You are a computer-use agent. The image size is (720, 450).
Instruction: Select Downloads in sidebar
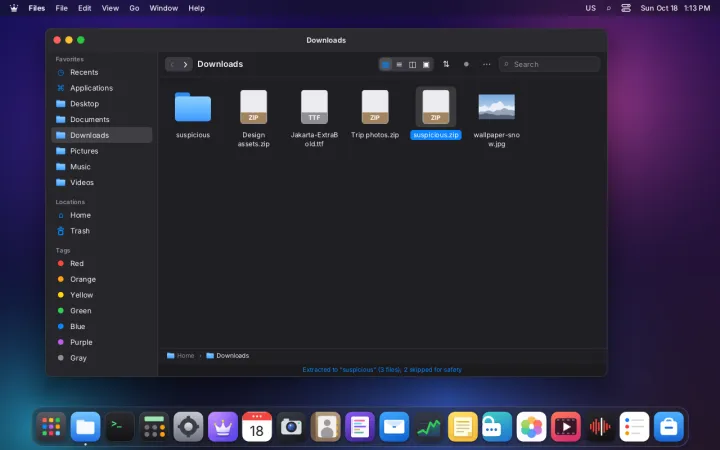(x=101, y=135)
